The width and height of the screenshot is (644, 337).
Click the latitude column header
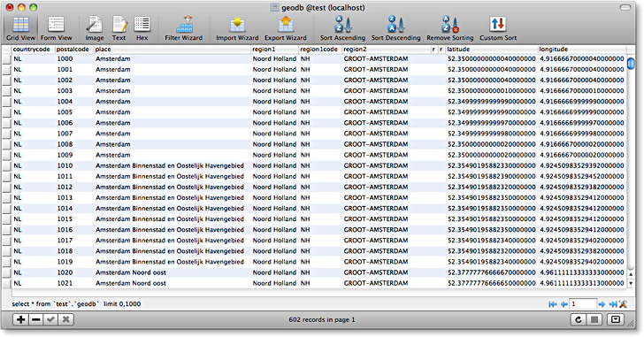point(491,50)
